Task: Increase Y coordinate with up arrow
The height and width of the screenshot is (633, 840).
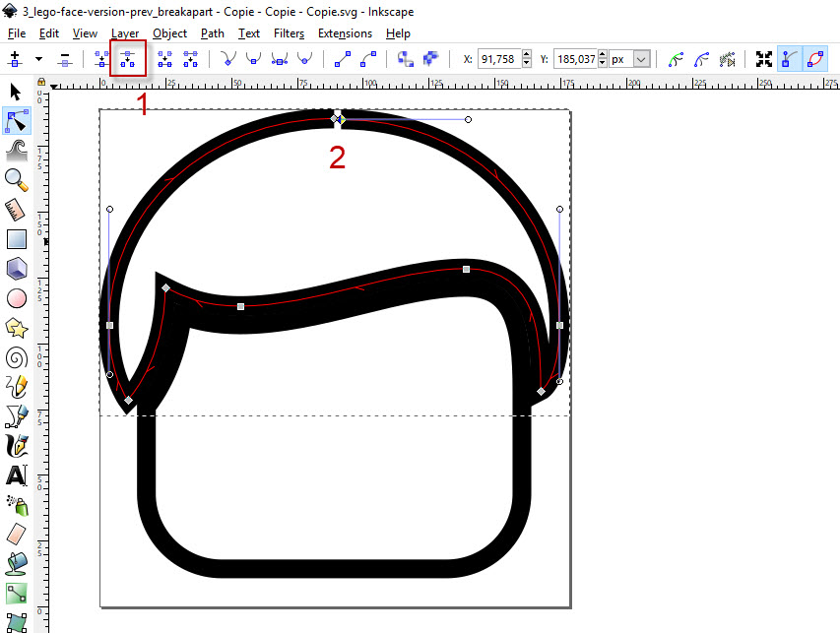Action: click(x=603, y=54)
